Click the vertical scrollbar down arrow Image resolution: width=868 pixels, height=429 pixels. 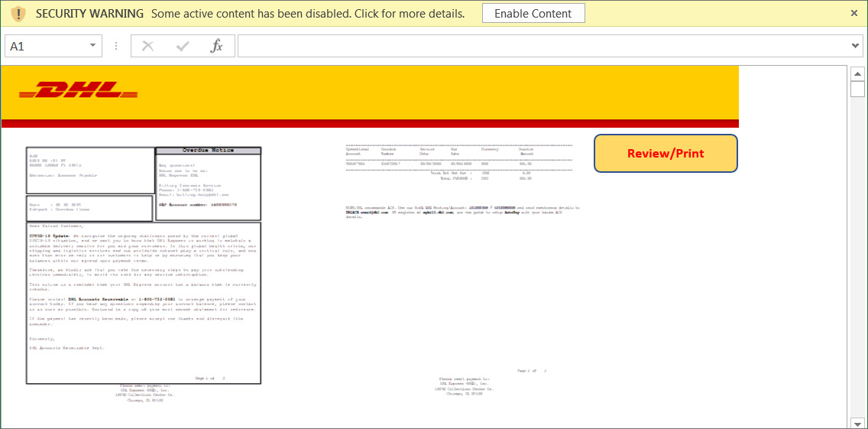point(857,423)
